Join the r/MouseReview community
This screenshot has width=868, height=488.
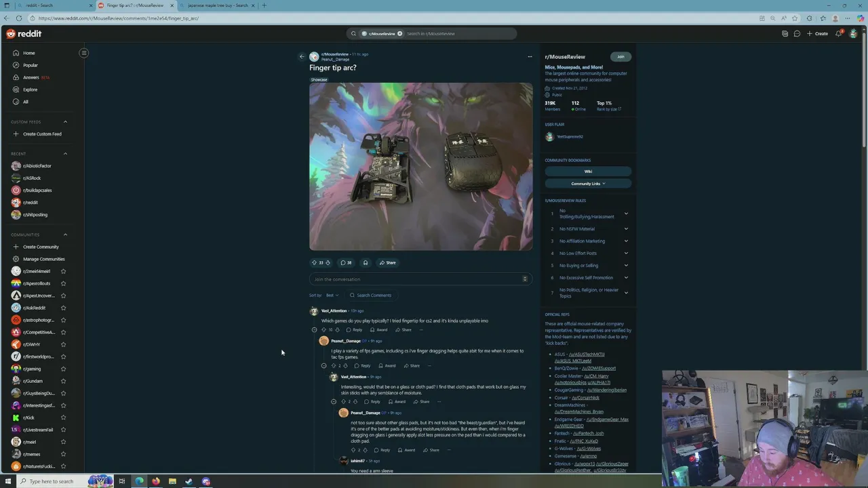click(620, 57)
